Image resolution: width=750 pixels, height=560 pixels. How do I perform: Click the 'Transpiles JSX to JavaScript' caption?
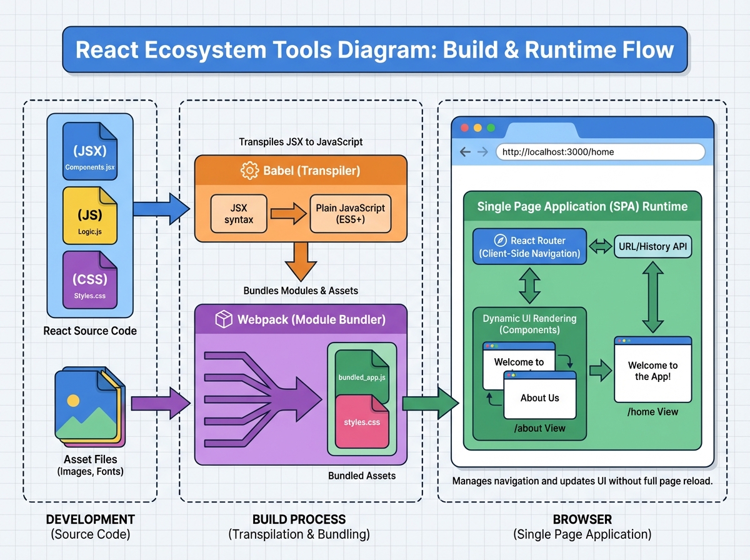[301, 142]
